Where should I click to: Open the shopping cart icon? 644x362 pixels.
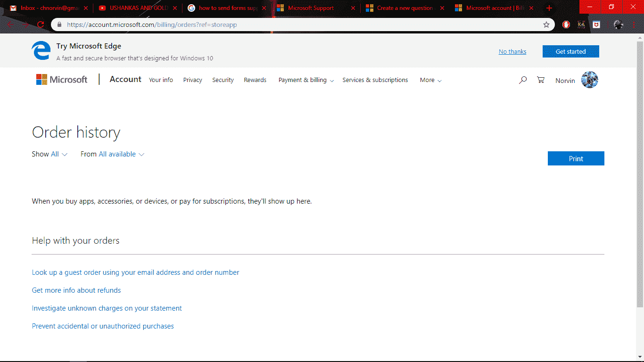[x=541, y=80]
